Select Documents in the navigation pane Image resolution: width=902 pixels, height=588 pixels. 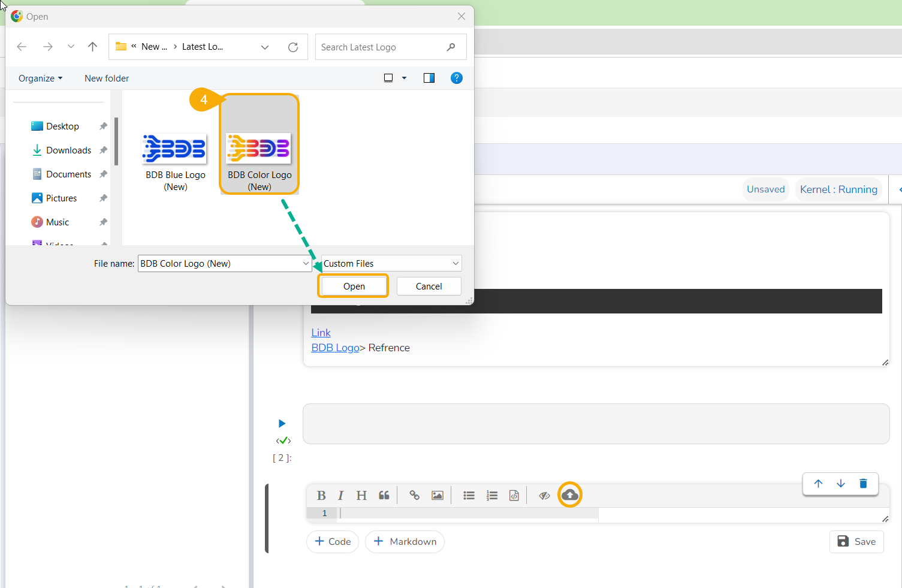point(62,174)
